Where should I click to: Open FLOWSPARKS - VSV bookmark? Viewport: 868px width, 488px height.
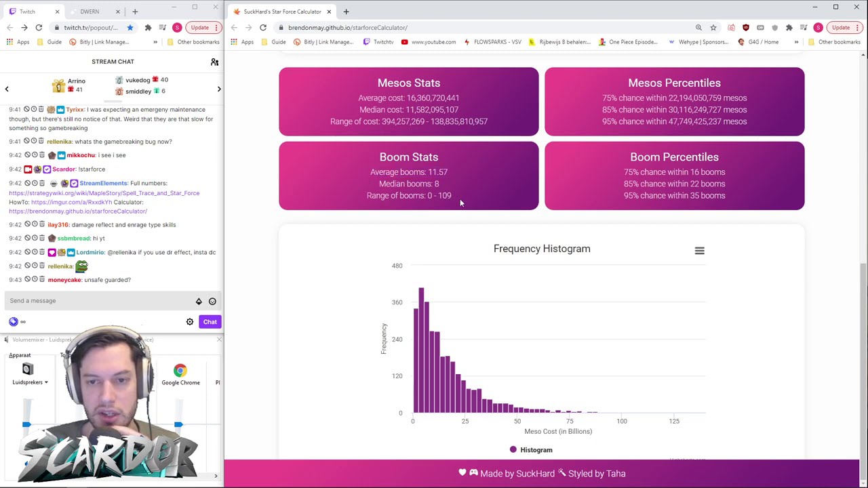(x=492, y=42)
